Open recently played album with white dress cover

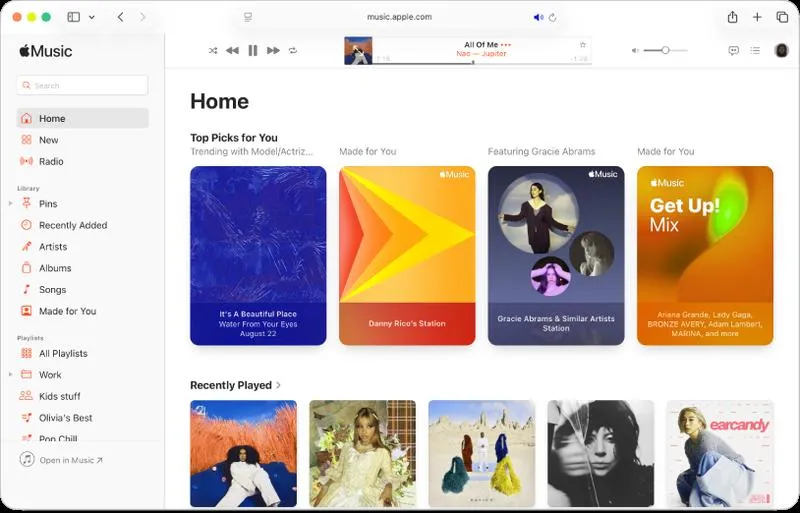(x=363, y=453)
